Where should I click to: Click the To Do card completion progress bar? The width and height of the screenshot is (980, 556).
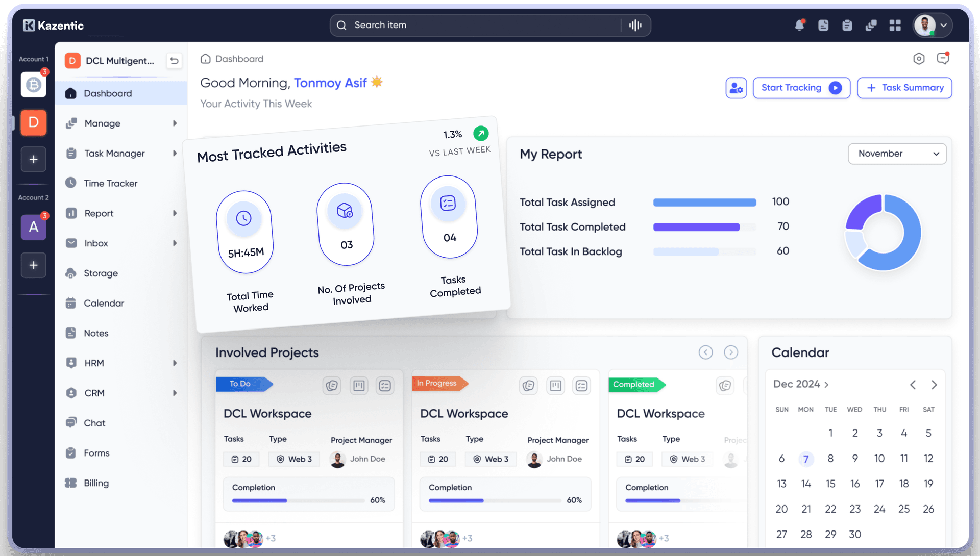[298, 501]
